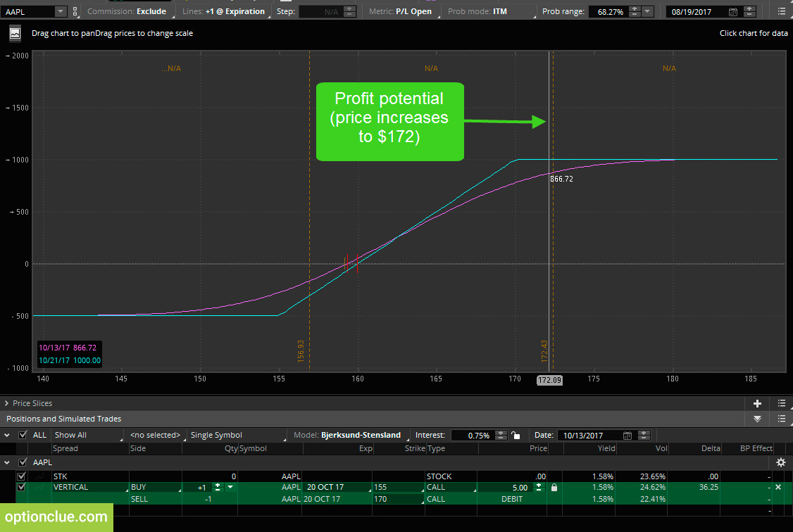The height and width of the screenshot is (532, 793).
Task: Open the CALL type dropdown in the BUY row
Action: pyautogui.click(x=451, y=487)
